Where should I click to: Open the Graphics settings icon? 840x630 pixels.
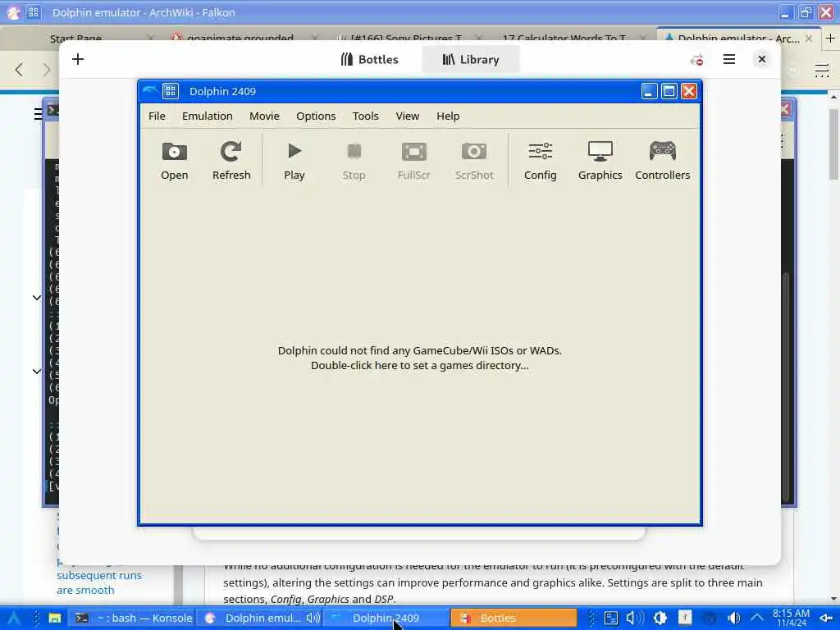[x=600, y=161]
